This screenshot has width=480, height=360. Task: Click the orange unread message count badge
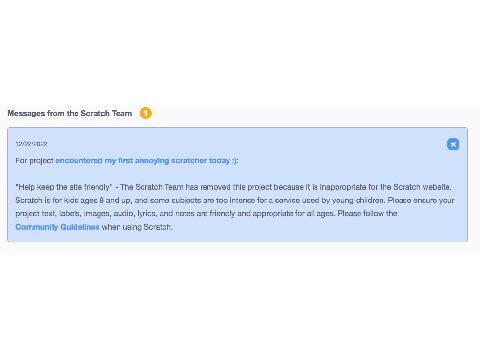click(146, 113)
